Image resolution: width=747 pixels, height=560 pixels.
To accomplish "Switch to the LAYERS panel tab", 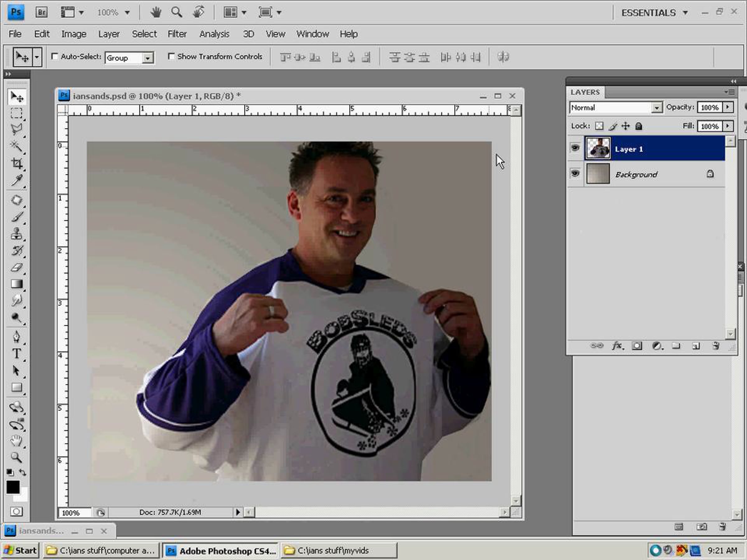I will 585,92.
